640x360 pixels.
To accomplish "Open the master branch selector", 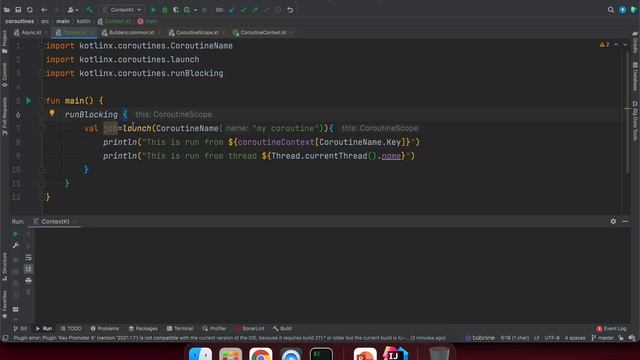I will click(602, 338).
